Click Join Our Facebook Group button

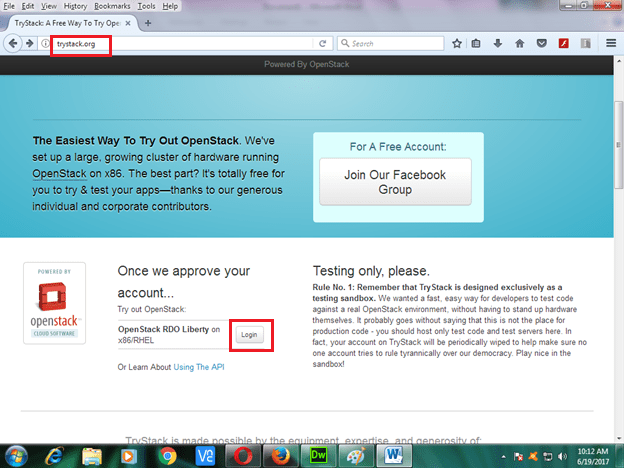point(395,182)
